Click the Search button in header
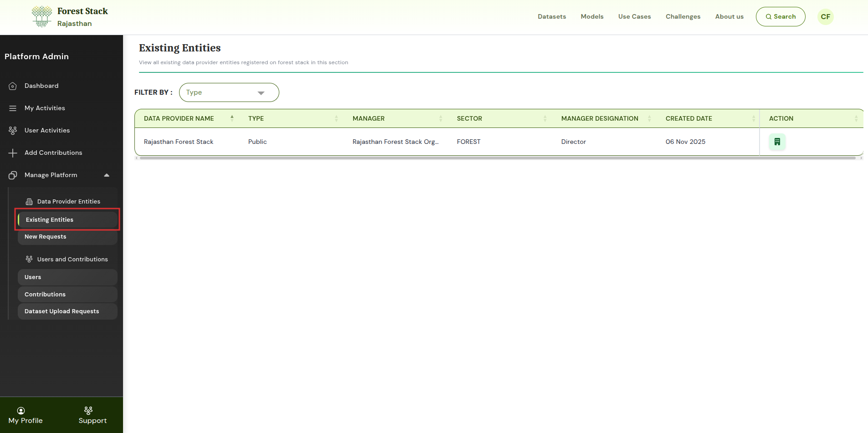 780,17
